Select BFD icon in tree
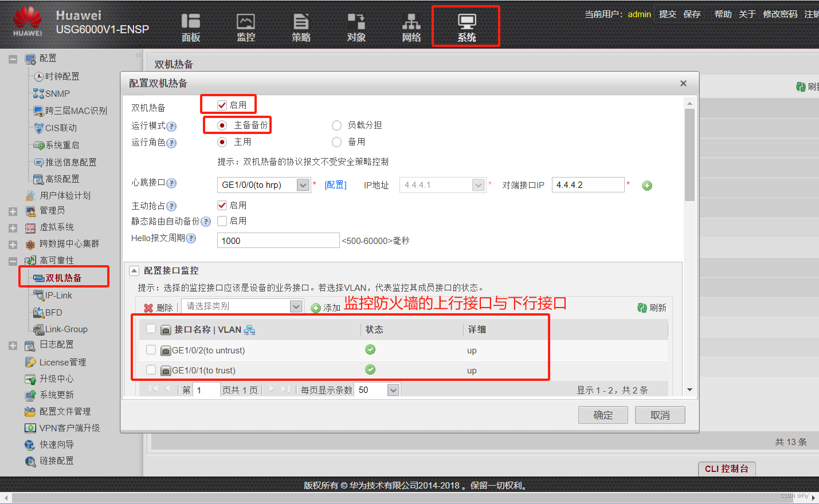This screenshot has width=819, height=504. click(x=39, y=312)
